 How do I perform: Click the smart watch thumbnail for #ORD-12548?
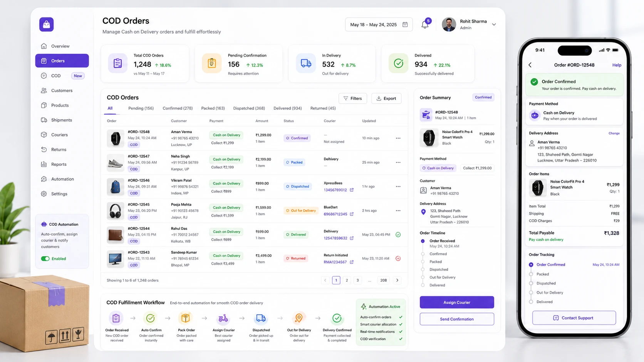click(x=116, y=138)
